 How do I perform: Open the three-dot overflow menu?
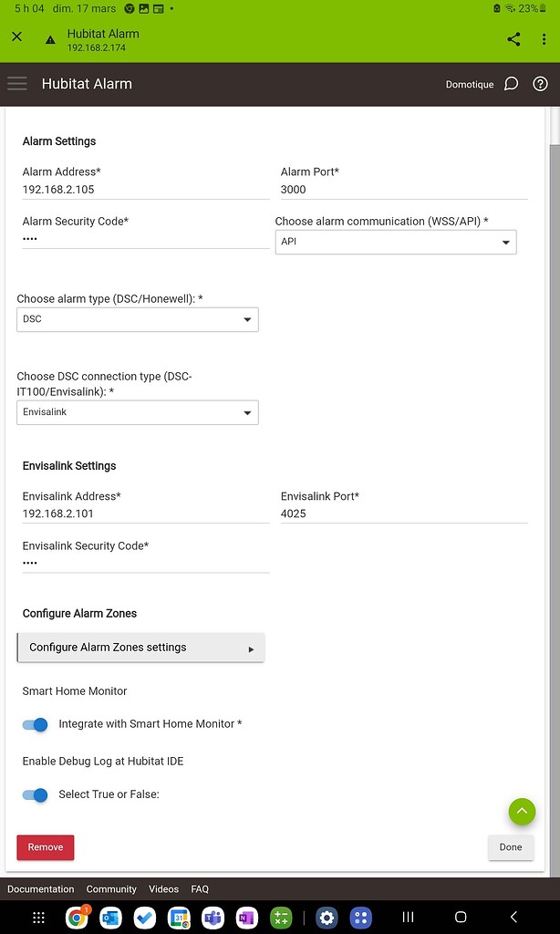coord(544,39)
